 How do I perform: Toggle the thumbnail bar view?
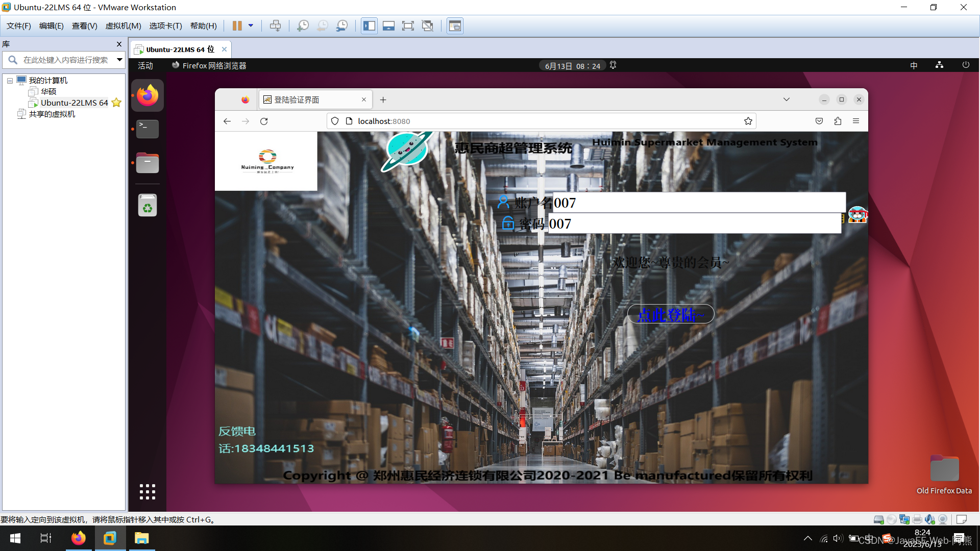pyautogui.click(x=388, y=26)
